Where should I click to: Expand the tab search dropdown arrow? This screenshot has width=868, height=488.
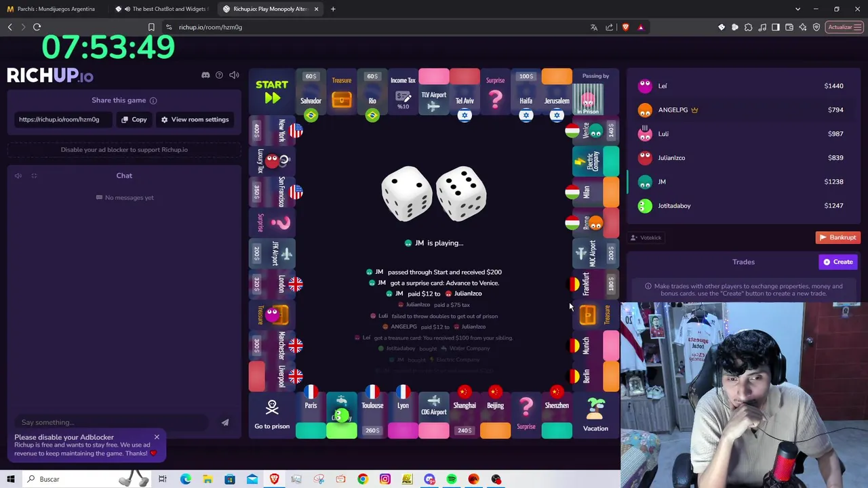797,9
